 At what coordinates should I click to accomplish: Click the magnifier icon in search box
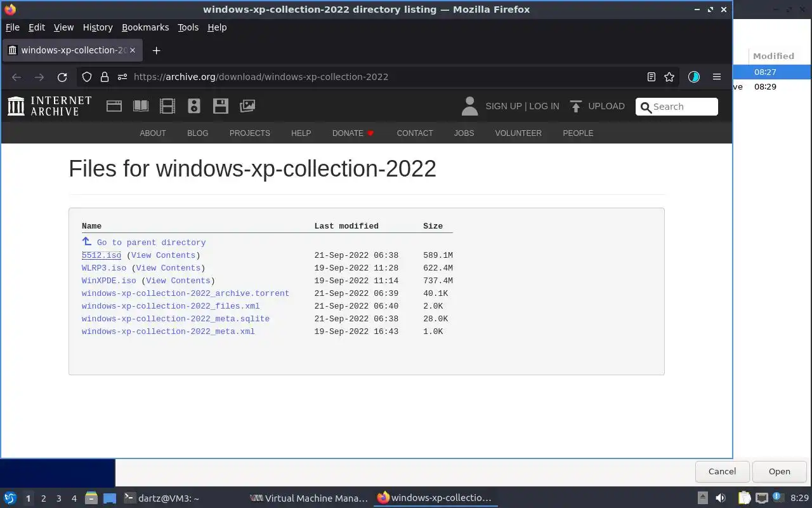646,107
